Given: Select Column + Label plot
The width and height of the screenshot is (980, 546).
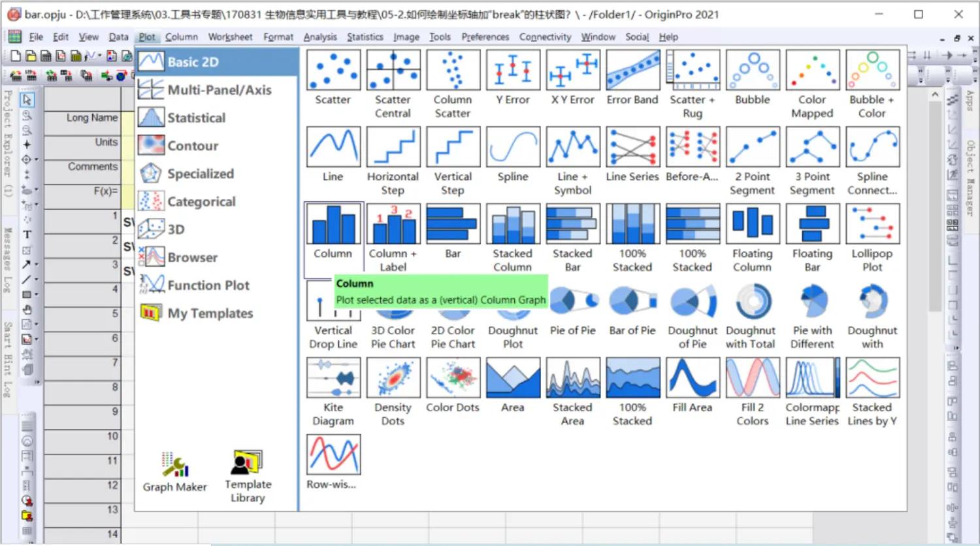Looking at the screenshot, I should coord(393,224).
